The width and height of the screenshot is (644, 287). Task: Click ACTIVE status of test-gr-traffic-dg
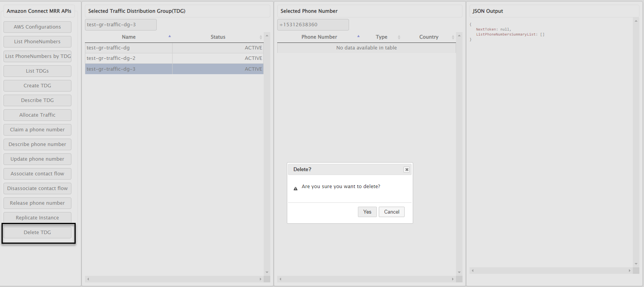(x=253, y=48)
